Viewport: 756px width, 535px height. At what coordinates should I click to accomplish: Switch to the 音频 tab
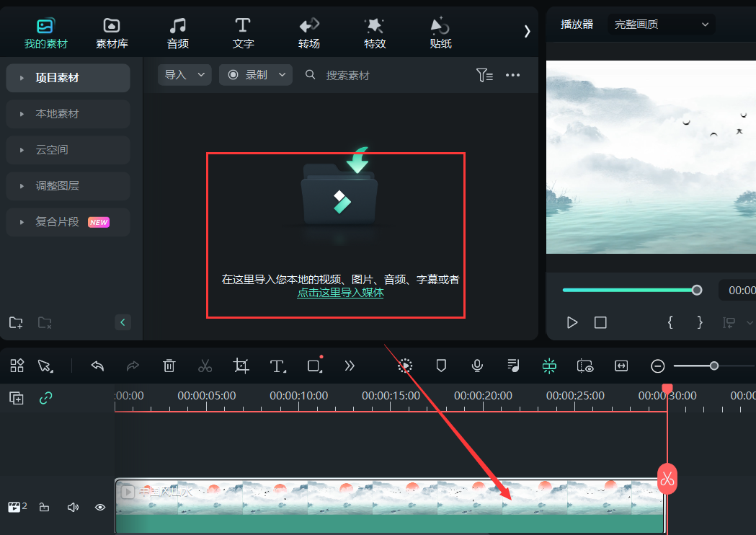(177, 32)
